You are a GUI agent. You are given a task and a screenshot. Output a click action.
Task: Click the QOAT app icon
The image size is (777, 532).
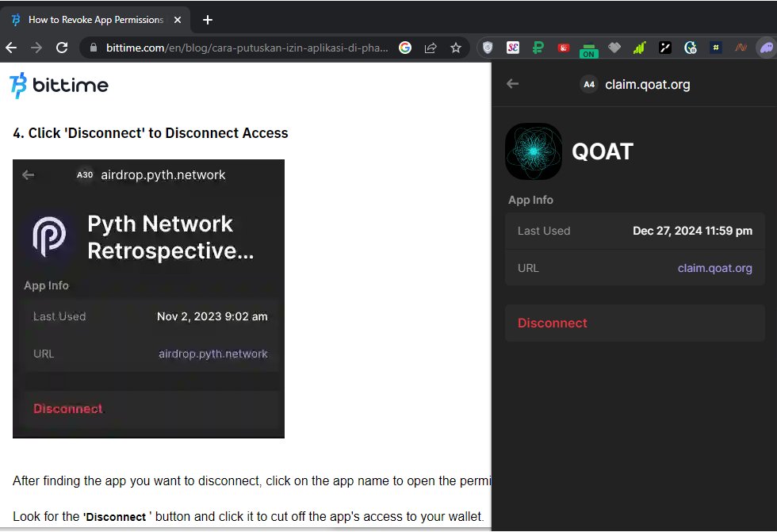coord(534,151)
